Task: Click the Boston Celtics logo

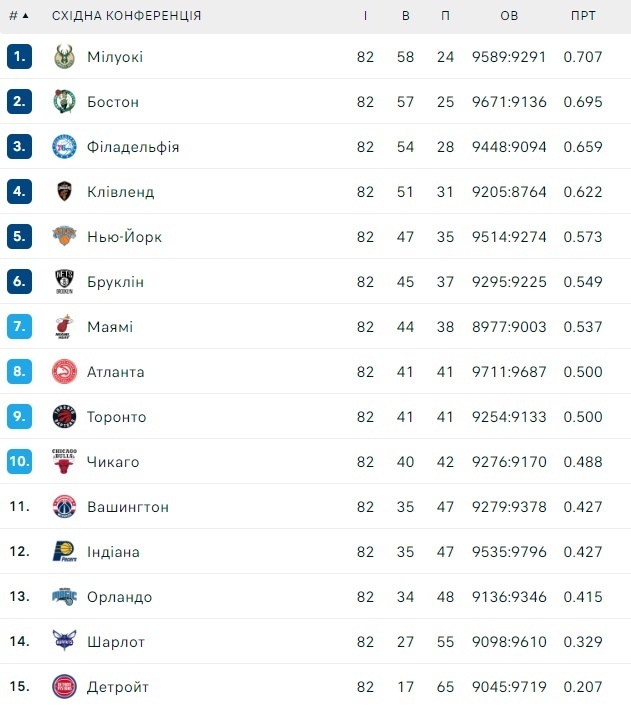Action: [x=64, y=102]
